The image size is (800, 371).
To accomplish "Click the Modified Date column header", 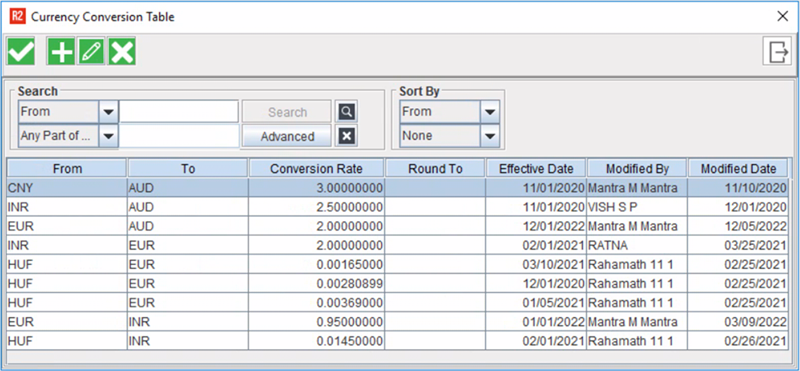I will (738, 168).
